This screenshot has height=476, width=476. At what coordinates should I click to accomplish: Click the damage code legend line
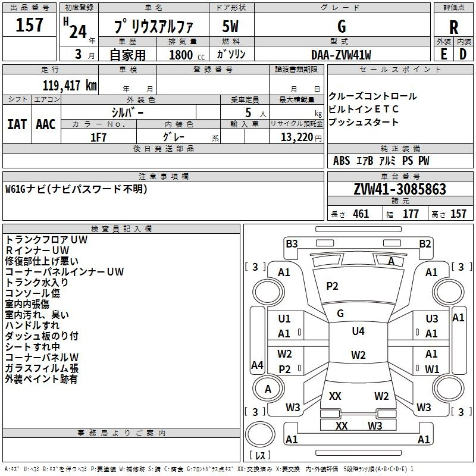tap(209, 469)
